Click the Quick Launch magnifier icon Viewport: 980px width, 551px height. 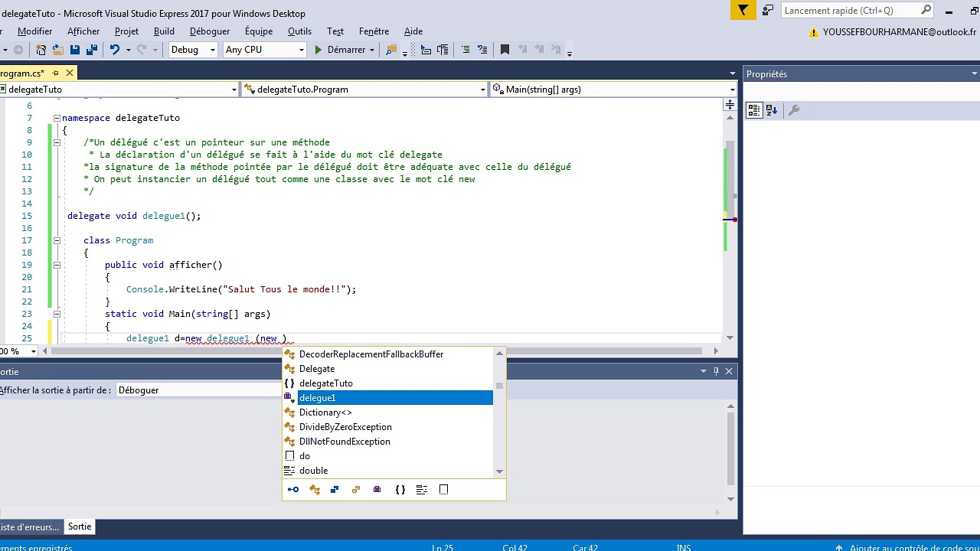point(926,10)
